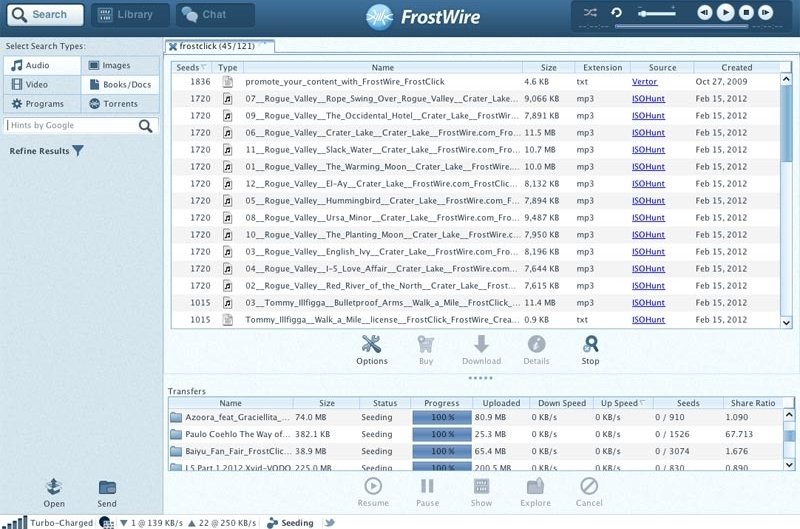Select Images search type

120,65
